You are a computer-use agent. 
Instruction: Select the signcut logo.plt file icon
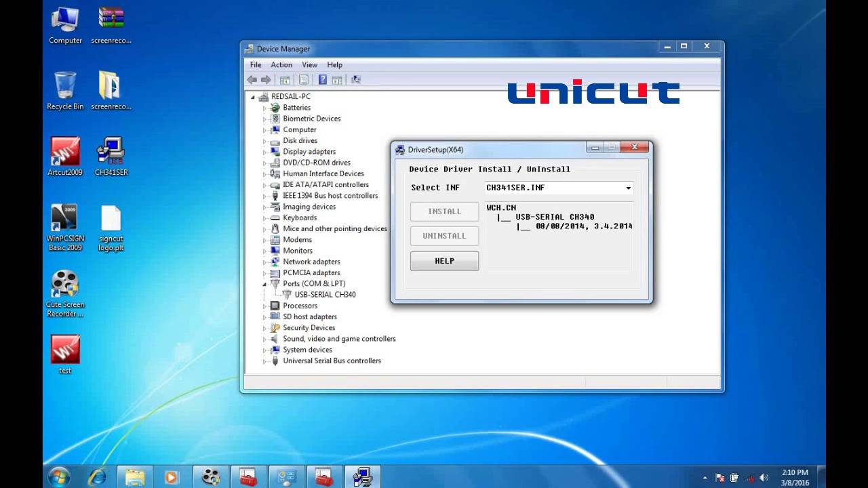click(x=111, y=228)
